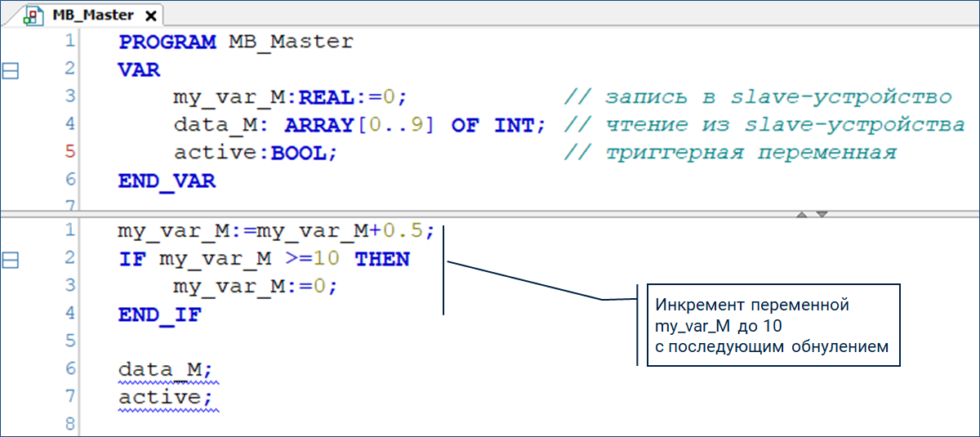Close the MB_Master tab
The width and height of the screenshot is (980, 437).
click(x=149, y=16)
